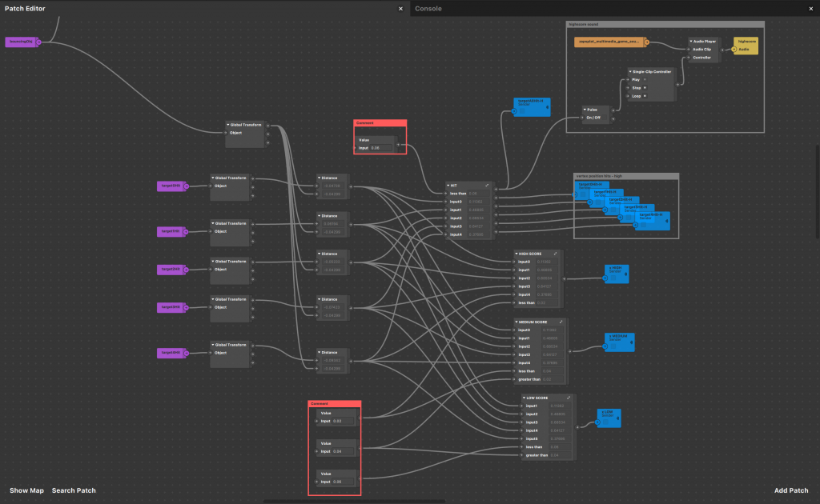
Task: Open the HIGH SCORE group expand icon
Action: coord(556,254)
